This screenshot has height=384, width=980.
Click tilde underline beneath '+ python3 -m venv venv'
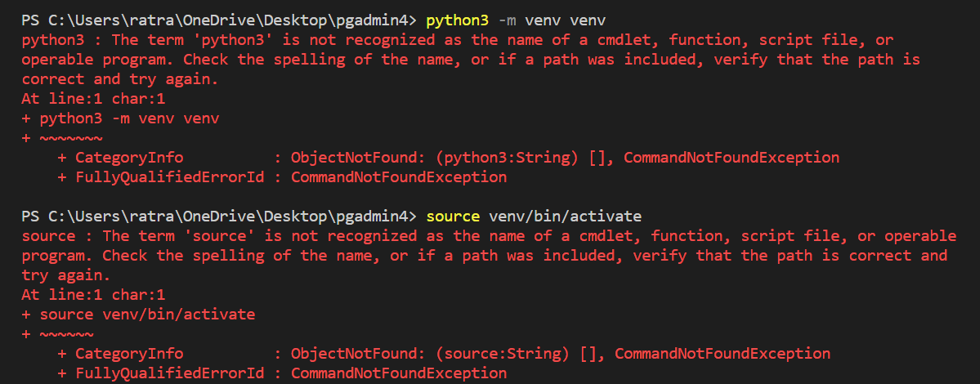71,138
